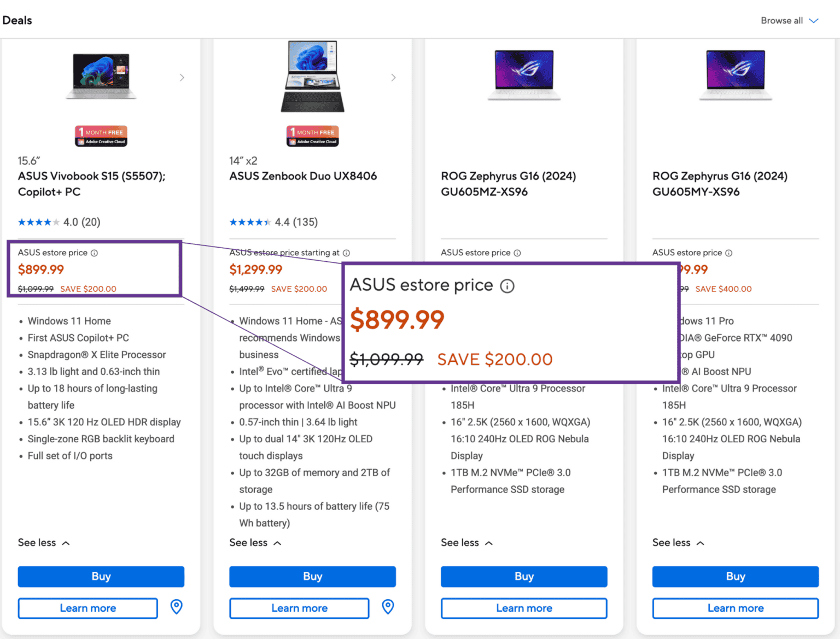Click Buy for the Zenbook Duo UX8406
Image resolution: width=840 pixels, height=639 pixels.
[x=312, y=576]
